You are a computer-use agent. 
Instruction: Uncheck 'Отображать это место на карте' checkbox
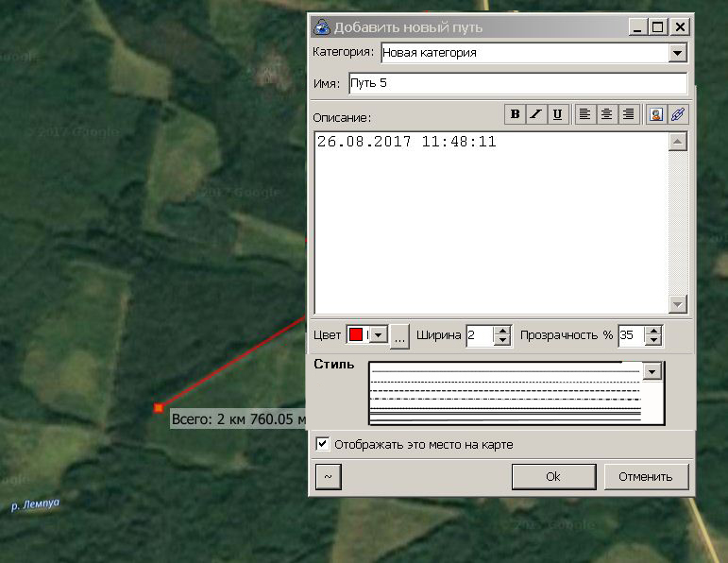click(x=323, y=444)
